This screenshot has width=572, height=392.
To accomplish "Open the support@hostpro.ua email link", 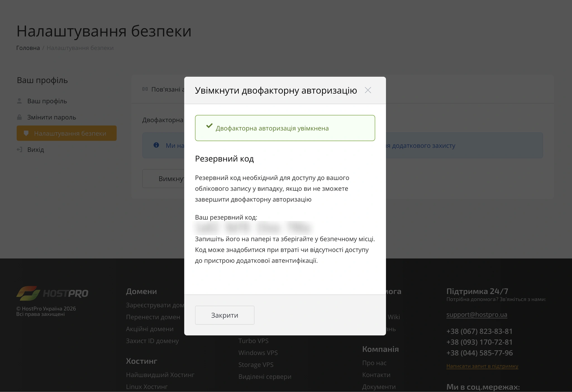I will pyautogui.click(x=476, y=314).
